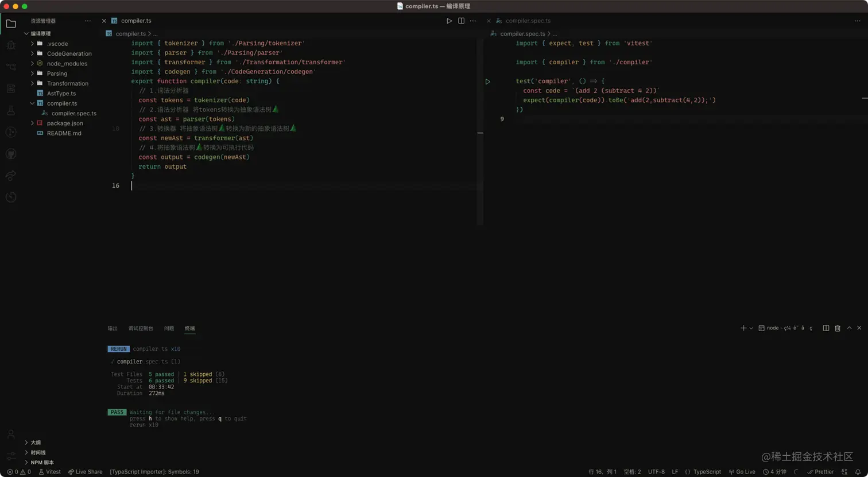Image resolution: width=868 pixels, height=477 pixels.
Task: Select the node terminal instance label
Action: [785, 328]
